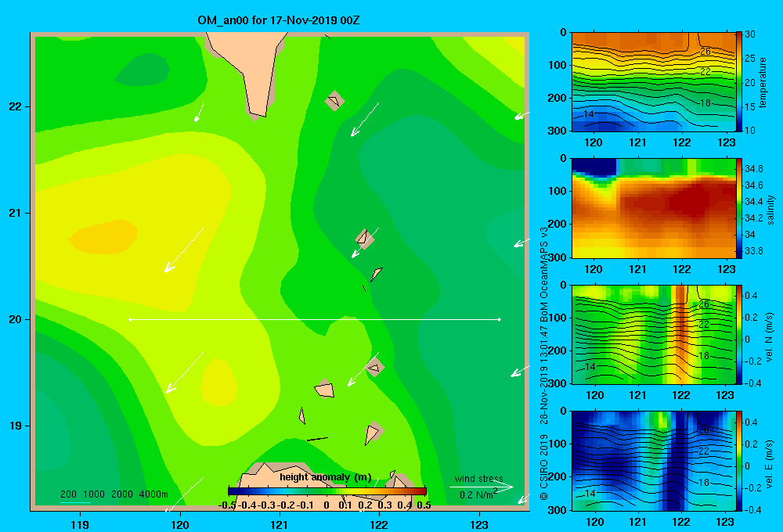
Task: Click latitude label 21 on the main map axis
Action: click(x=15, y=213)
